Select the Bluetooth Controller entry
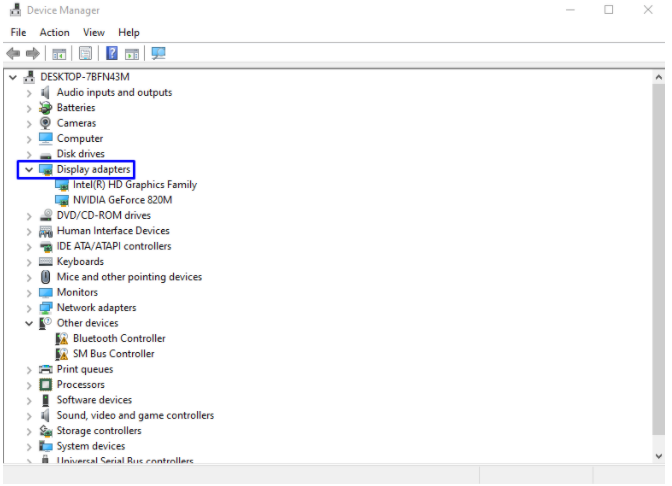The image size is (672, 486). pyautogui.click(x=119, y=339)
